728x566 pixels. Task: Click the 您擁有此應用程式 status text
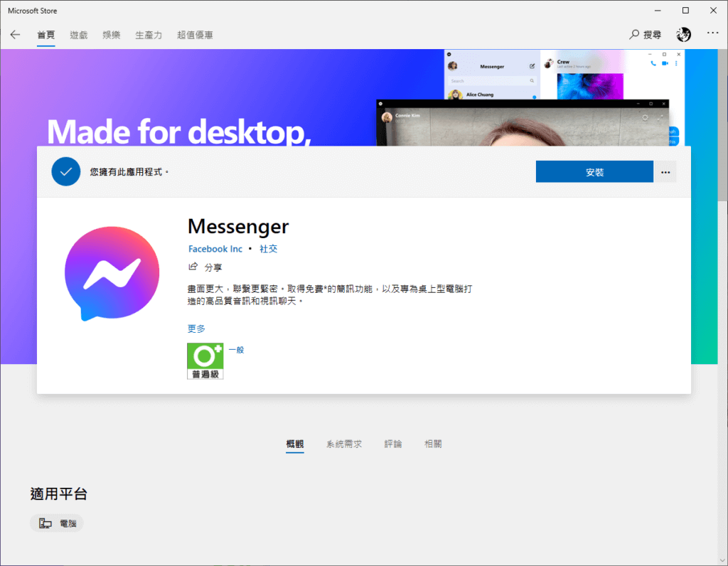(129, 172)
